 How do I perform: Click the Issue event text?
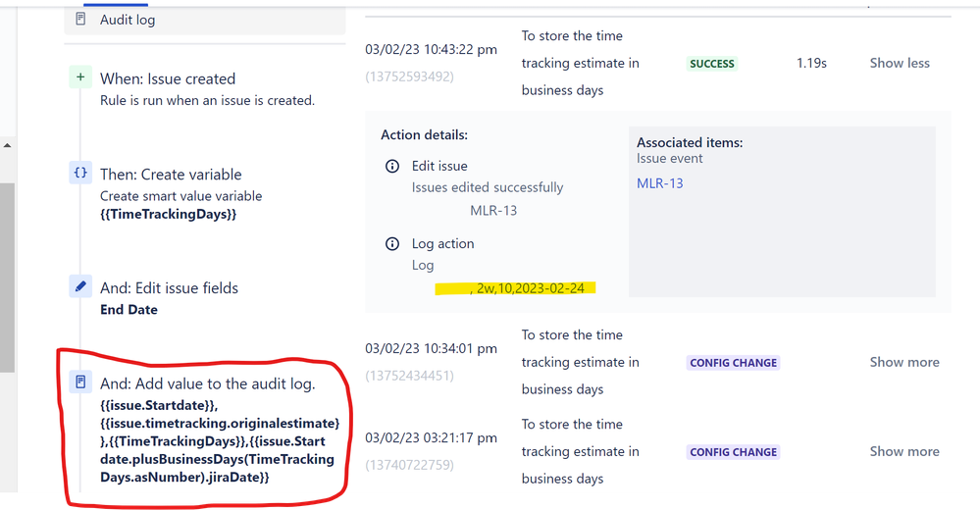[x=669, y=158]
